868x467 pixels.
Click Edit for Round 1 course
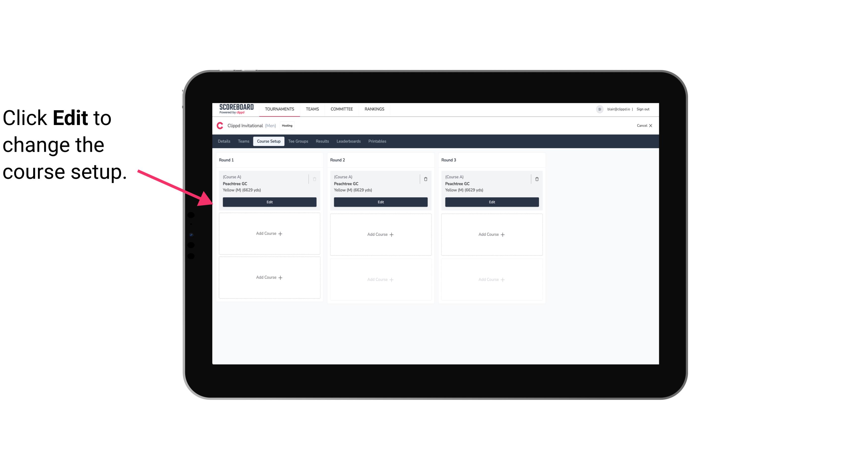tap(269, 202)
